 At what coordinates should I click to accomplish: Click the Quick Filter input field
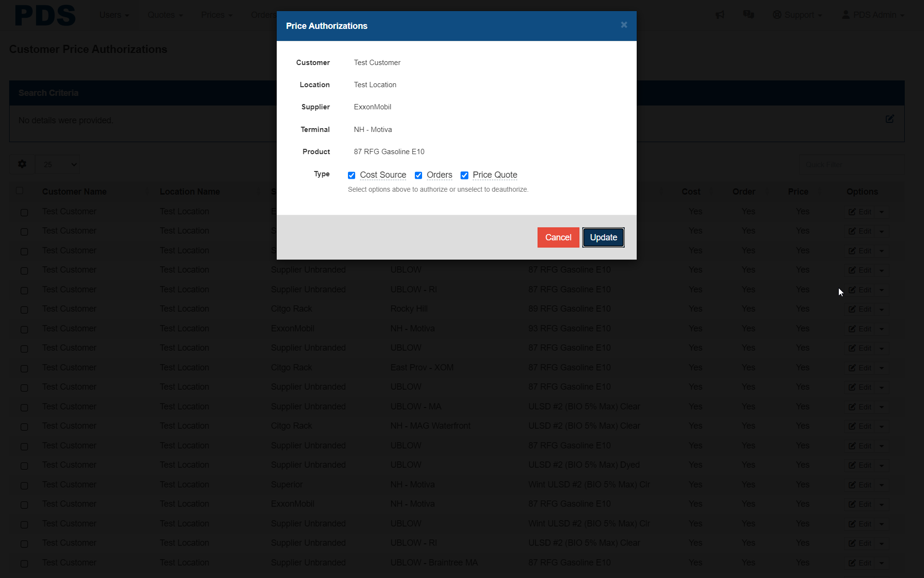click(x=851, y=164)
